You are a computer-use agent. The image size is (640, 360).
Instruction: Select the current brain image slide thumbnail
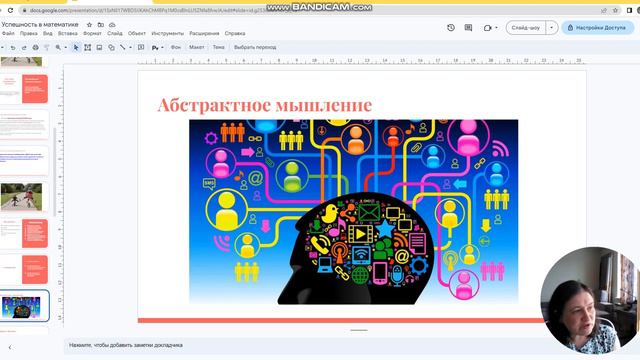point(24,306)
